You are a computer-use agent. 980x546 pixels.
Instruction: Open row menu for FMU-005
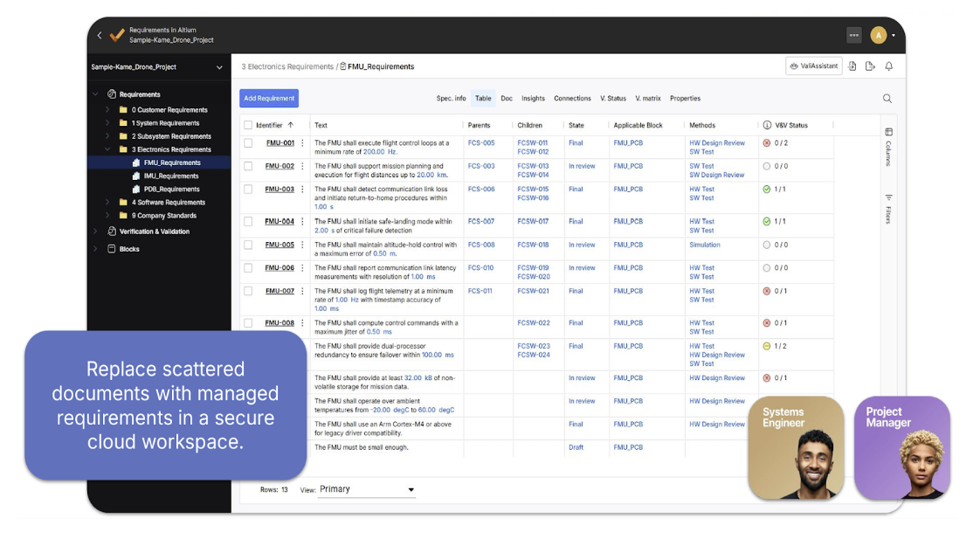point(302,245)
